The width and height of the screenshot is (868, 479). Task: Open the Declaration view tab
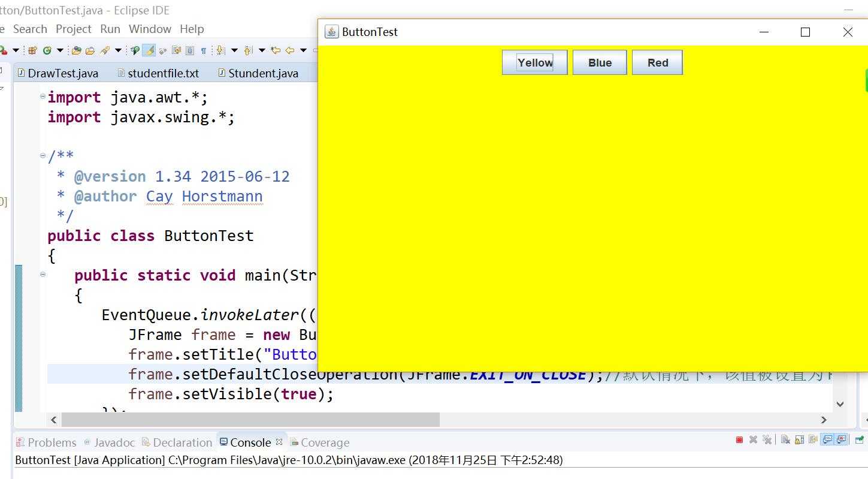pyautogui.click(x=177, y=442)
